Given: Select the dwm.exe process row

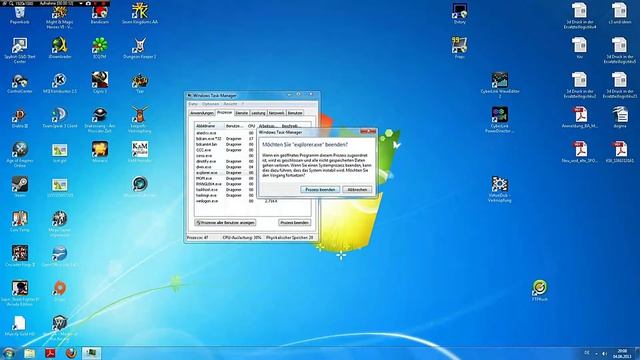Looking at the screenshot, I should (x=226, y=167).
